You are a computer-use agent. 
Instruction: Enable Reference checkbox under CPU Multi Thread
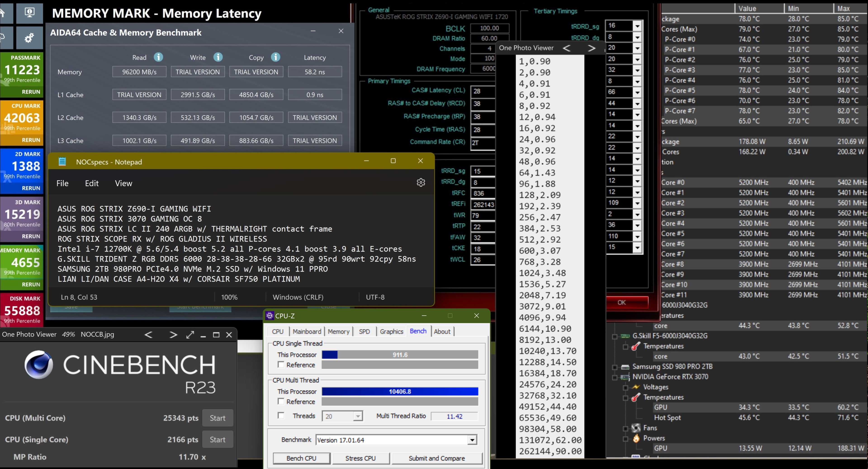pyautogui.click(x=281, y=401)
